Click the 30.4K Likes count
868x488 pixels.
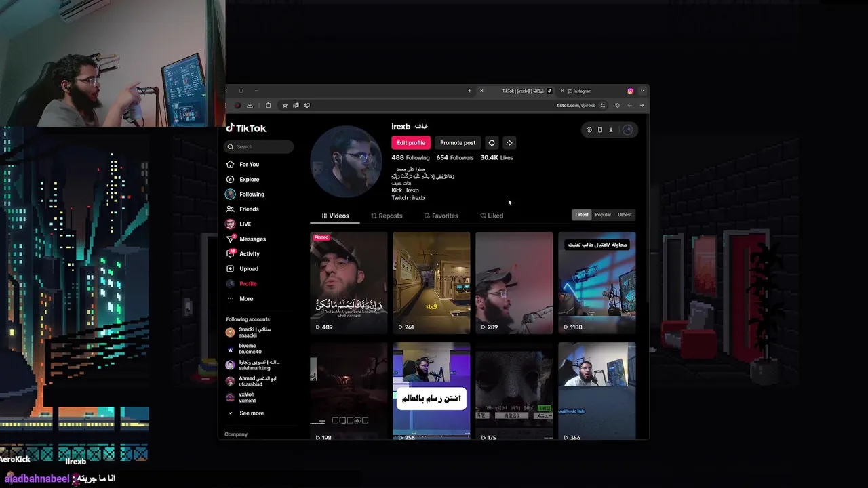[x=496, y=157]
